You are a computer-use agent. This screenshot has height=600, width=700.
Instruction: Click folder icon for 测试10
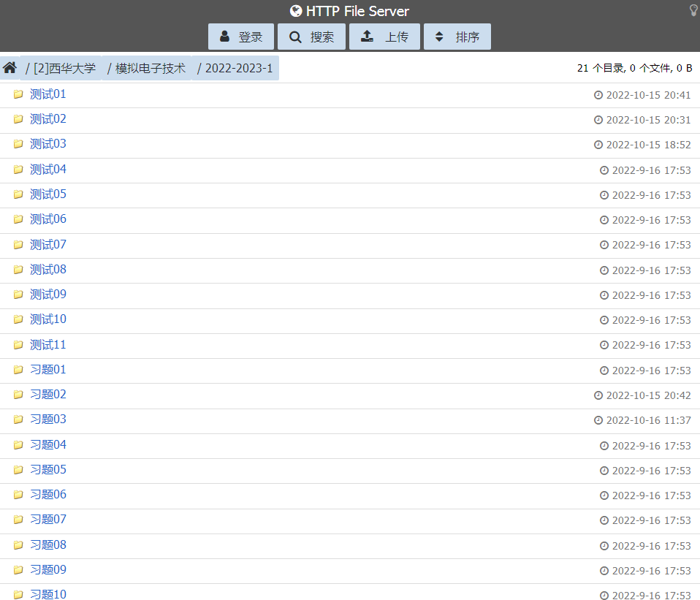(18, 319)
